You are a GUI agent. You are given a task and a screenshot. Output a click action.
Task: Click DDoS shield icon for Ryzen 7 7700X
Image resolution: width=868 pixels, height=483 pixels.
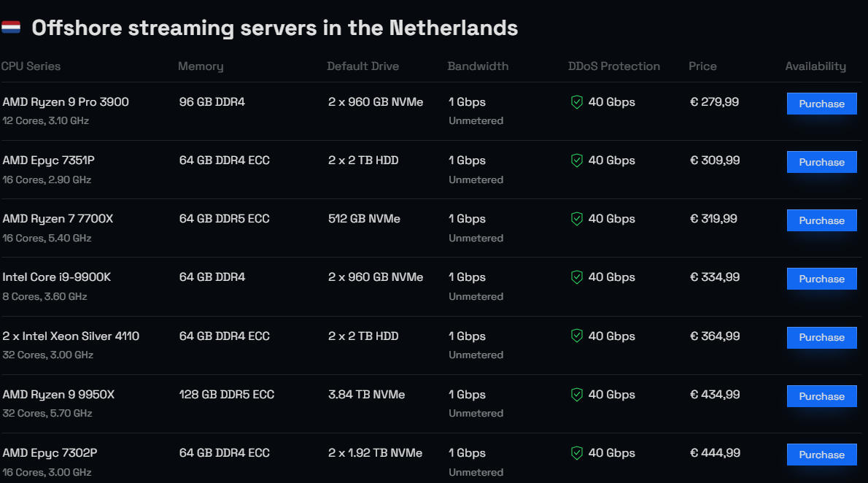pos(577,219)
